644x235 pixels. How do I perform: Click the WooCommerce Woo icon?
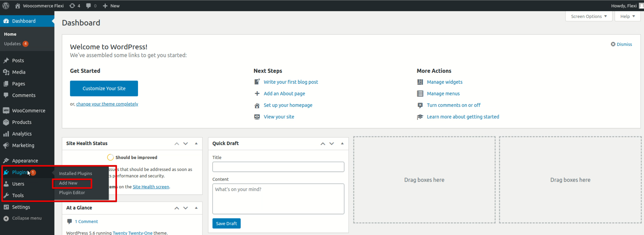point(6,110)
